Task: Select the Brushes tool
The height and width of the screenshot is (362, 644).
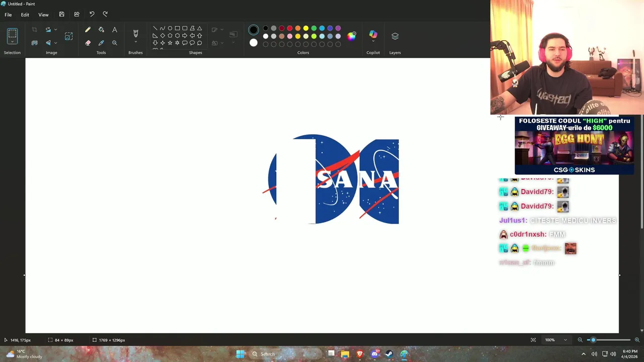Action: pos(135,33)
